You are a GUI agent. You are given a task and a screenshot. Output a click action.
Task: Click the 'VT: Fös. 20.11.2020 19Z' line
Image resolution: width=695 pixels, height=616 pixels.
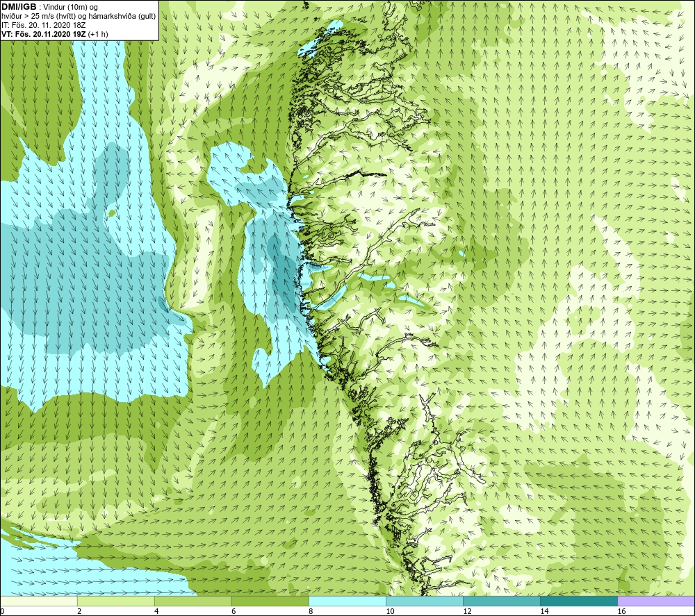pos(43,34)
